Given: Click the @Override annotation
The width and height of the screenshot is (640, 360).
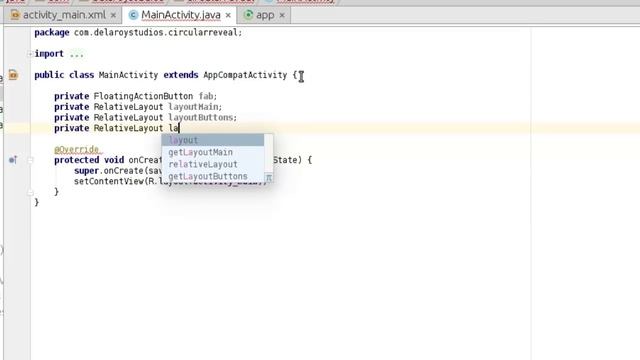Looking at the screenshot, I should pos(77,149).
